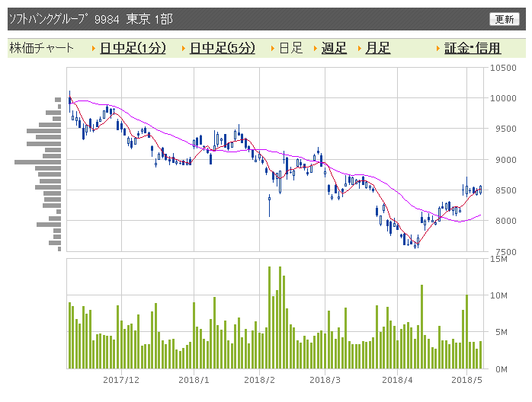Click the longest gray volume-by-price bar
Screen dimensions: 532x402
[x=37, y=162]
